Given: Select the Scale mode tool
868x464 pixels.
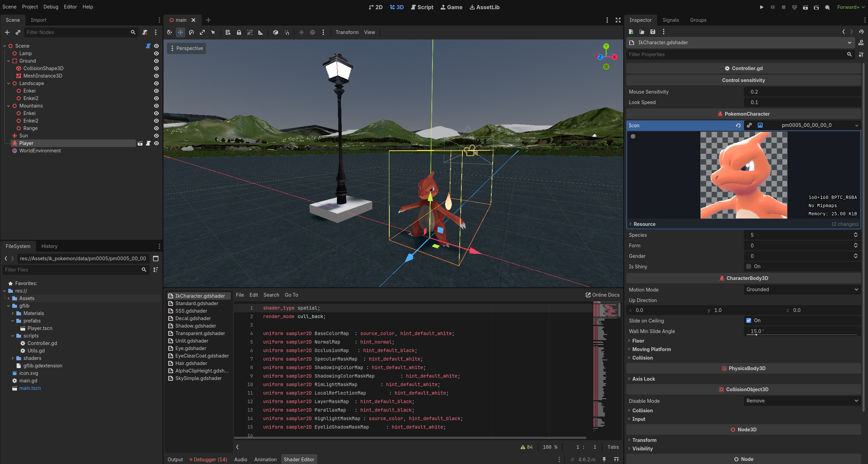Looking at the screenshot, I should tap(202, 32).
